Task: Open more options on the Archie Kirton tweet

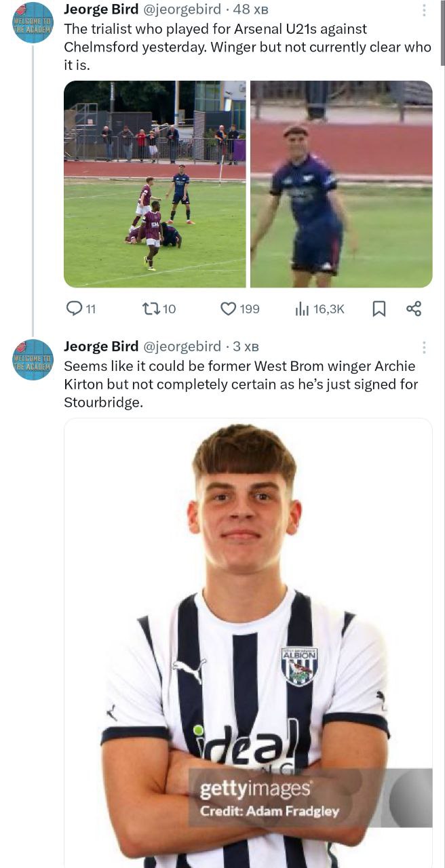Action: [425, 347]
